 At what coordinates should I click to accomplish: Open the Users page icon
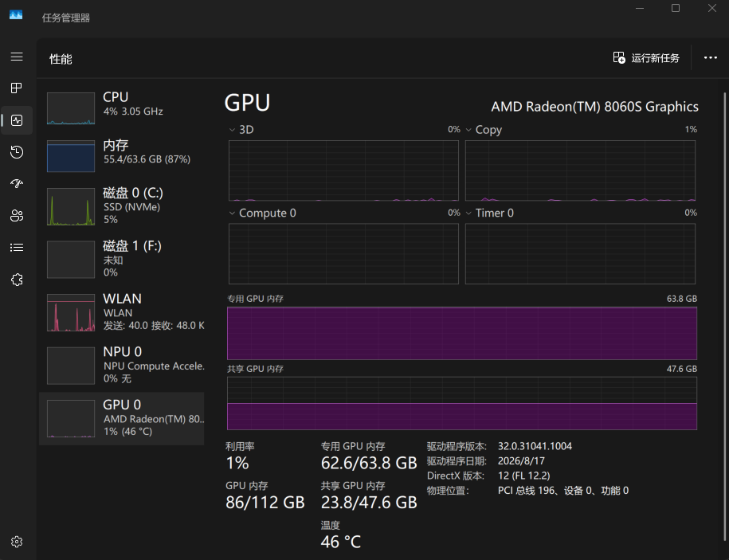pos(17,215)
